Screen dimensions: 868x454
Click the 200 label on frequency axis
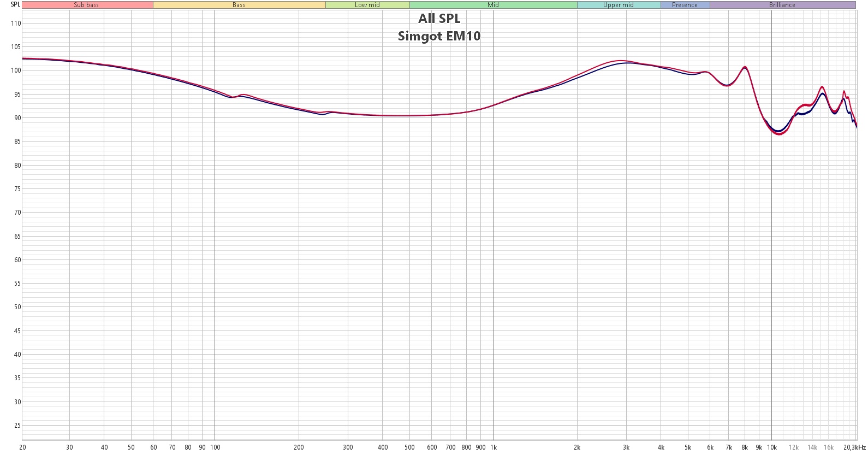pos(299,447)
